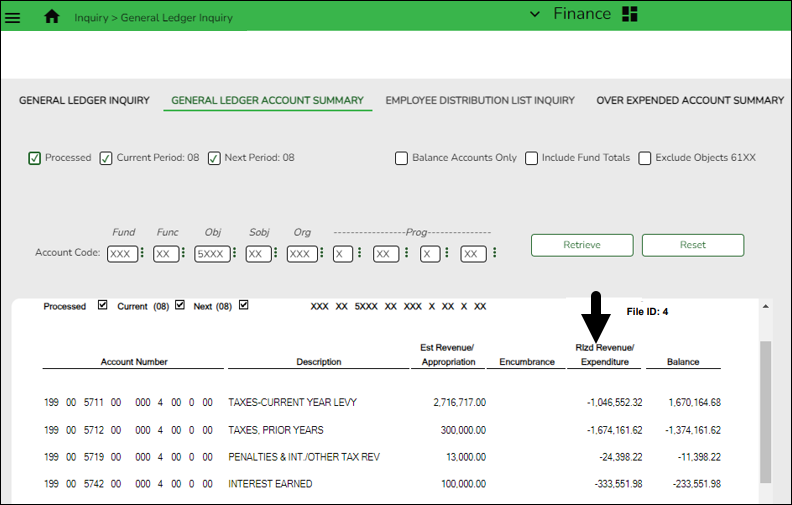The height and width of the screenshot is (505, 792).
Task: Click the Balance column header
Action: click(x=683, y=362)
